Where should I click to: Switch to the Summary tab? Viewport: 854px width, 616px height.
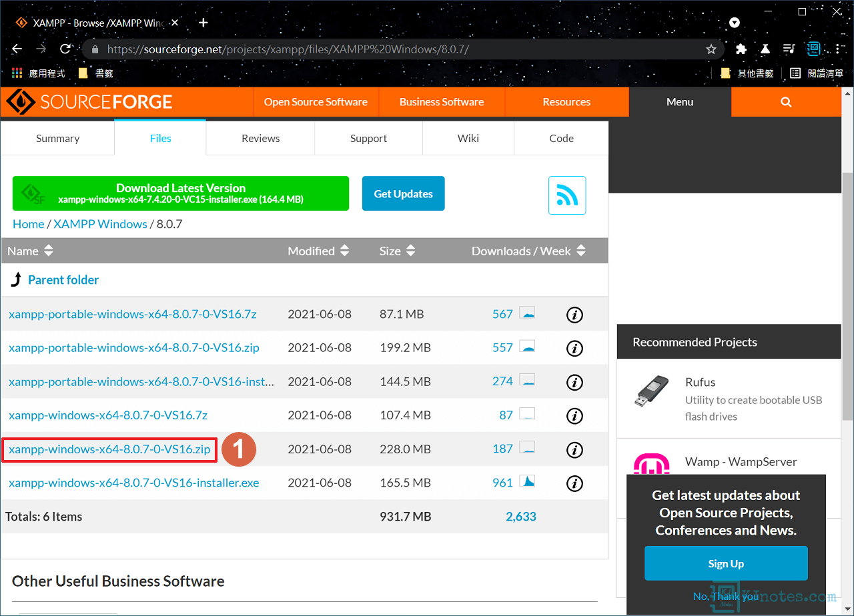(x=57, y=139)
